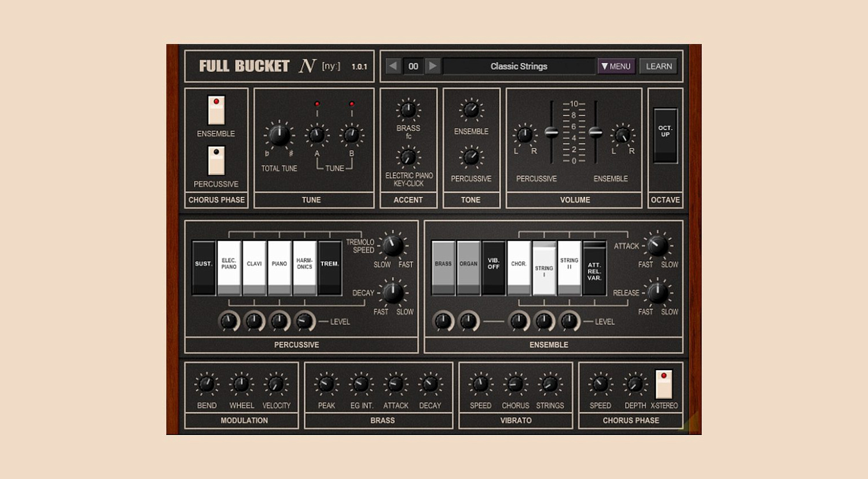Click the Tune A knob

click(317, 136)
